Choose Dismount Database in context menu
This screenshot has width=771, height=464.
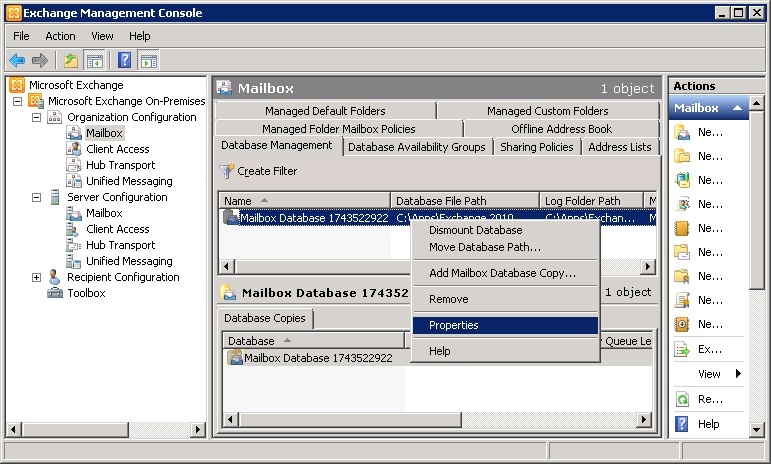[505, 230]
